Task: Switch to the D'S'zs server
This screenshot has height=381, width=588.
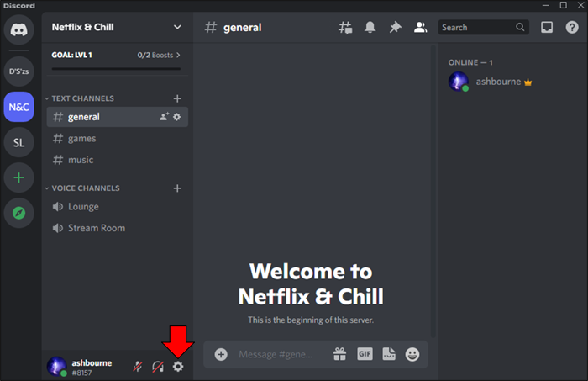Action: coord(18,71)
